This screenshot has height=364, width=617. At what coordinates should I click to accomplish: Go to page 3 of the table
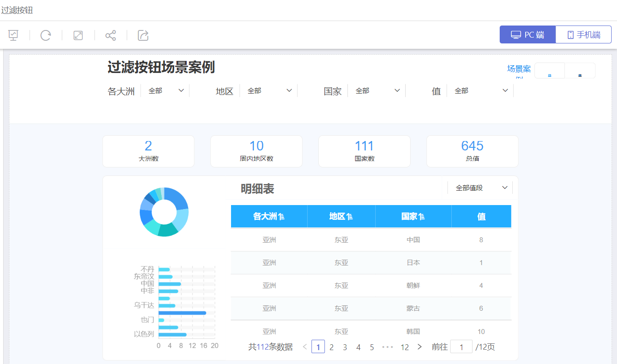click(x=345, y=347)
